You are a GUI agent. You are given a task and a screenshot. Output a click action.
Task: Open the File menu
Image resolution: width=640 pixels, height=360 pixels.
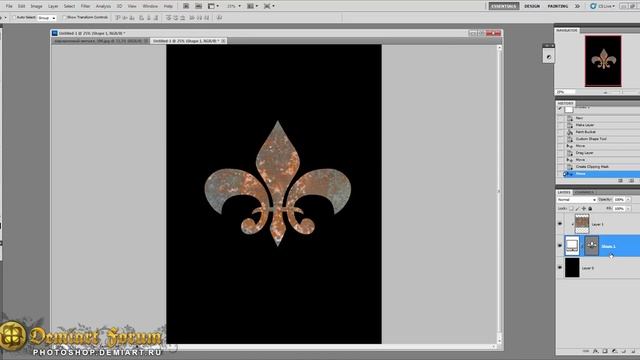(x=9, y=6)
